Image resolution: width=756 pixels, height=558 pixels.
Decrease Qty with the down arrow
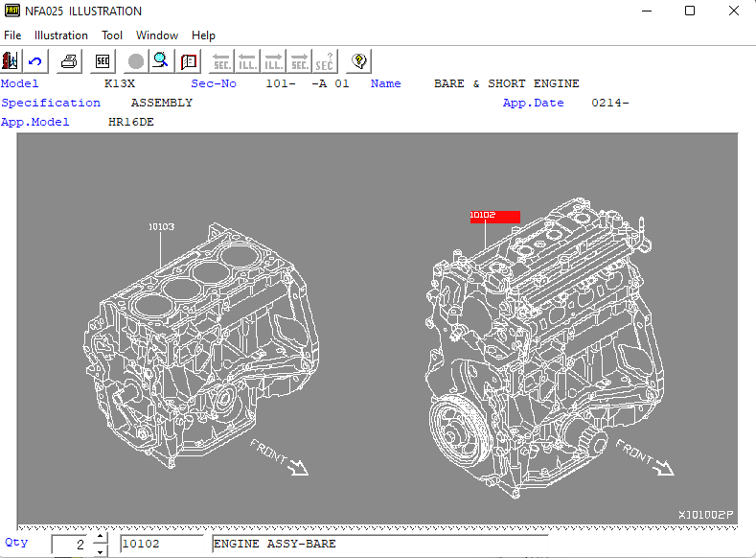point(101,550)
